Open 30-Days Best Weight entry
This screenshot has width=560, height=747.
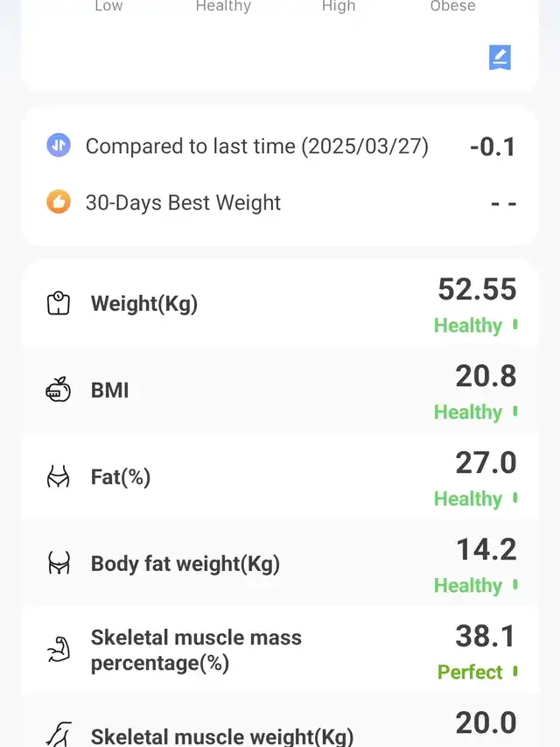click(x=280, y=202)
